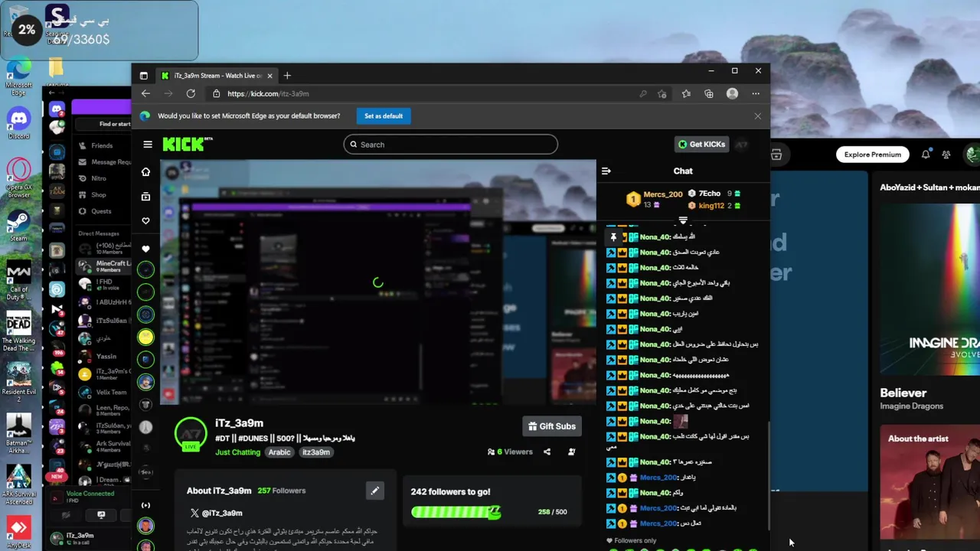This screenshot has height=551, width=980.
Task: Open notifications bell in Spotify window
Action: (926, 155)
